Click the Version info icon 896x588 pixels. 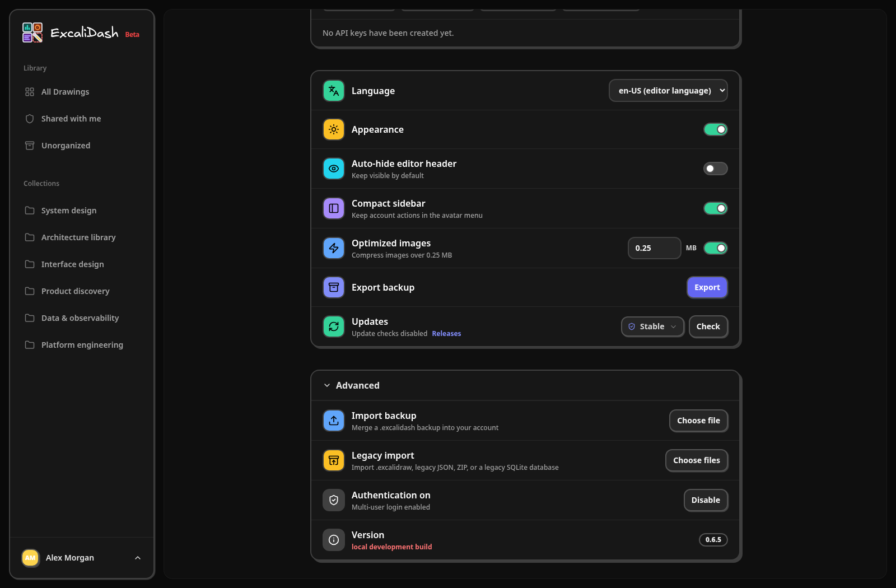click(x=334, y=540)
